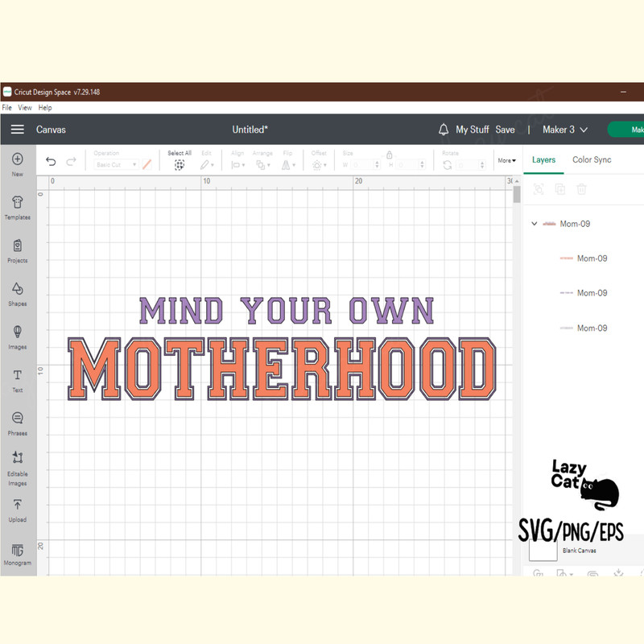Select the Blank Canvas swatch thumbnail
The height and width of the screenshot is (644, 644).
543,550
